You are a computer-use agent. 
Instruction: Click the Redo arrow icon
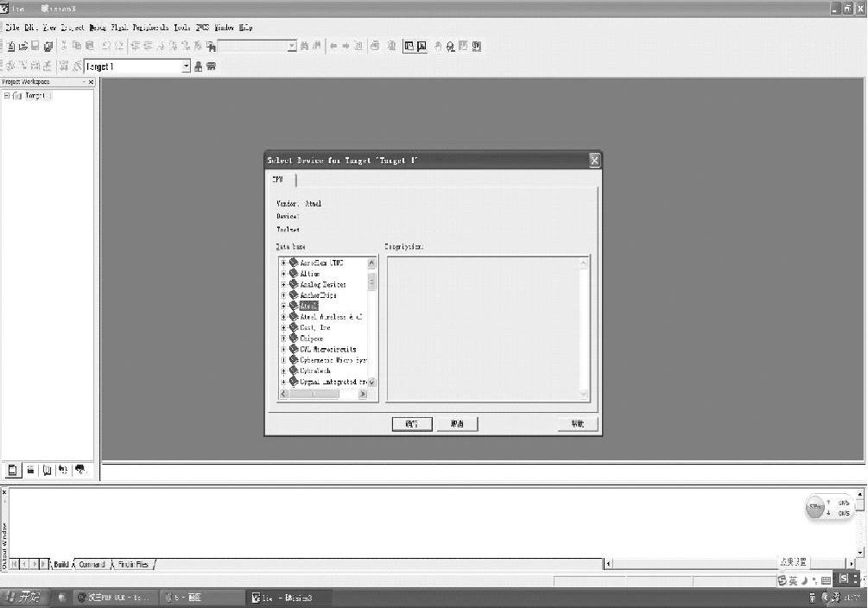coord(118,46)
